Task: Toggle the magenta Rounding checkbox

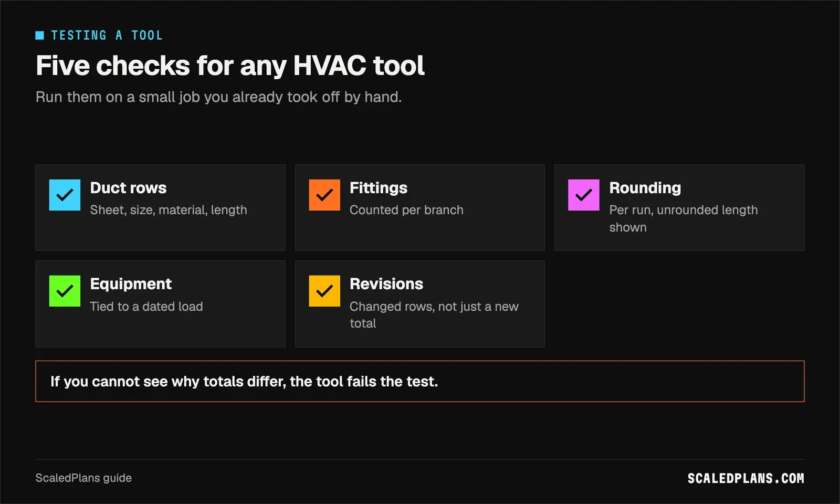Action: pyautogui.click(x=584, y=195)
